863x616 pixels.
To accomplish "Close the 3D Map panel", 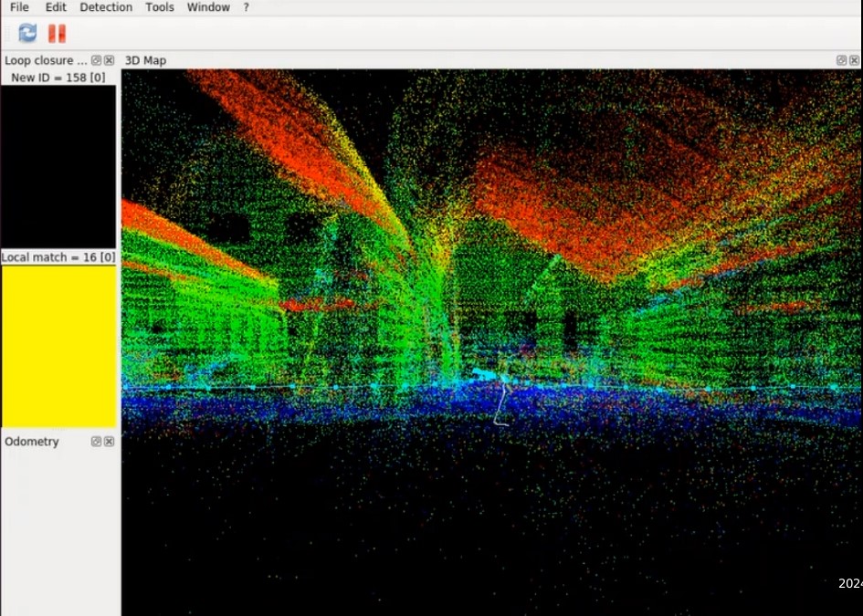I will point(855,60).
